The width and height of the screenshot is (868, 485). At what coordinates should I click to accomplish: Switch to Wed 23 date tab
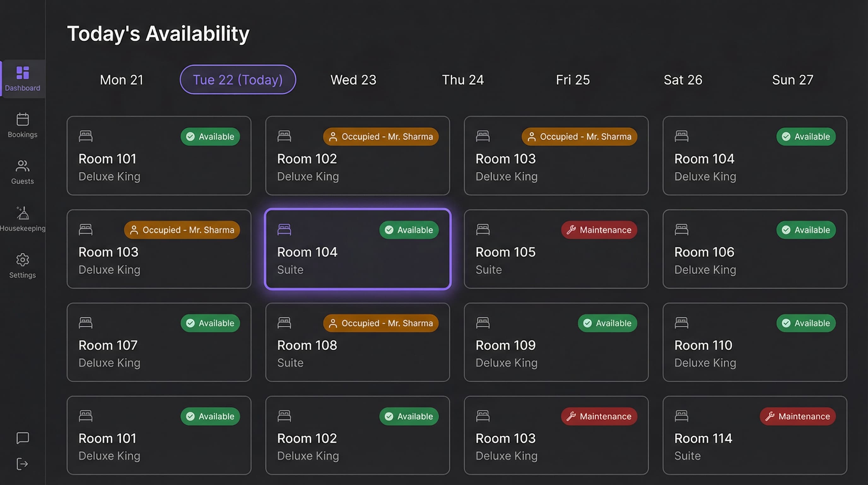click(x=353, y=80)
